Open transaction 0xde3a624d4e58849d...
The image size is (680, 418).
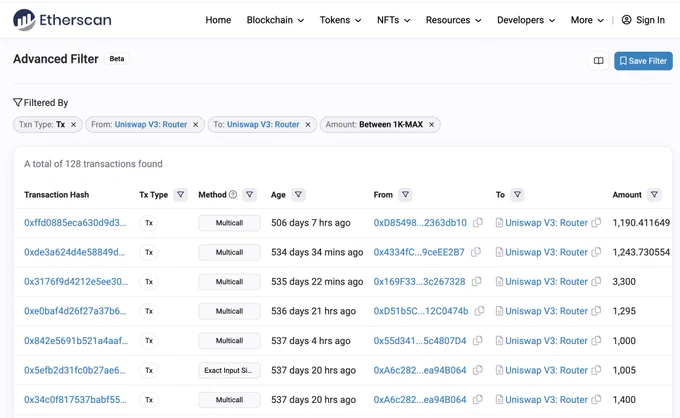pos(74,252)
